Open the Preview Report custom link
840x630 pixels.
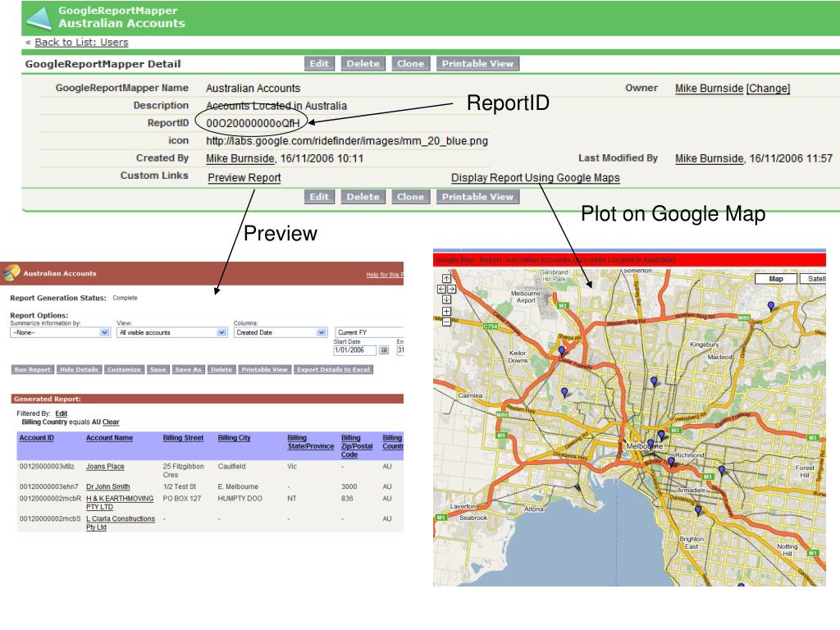(x=244, y=178)
